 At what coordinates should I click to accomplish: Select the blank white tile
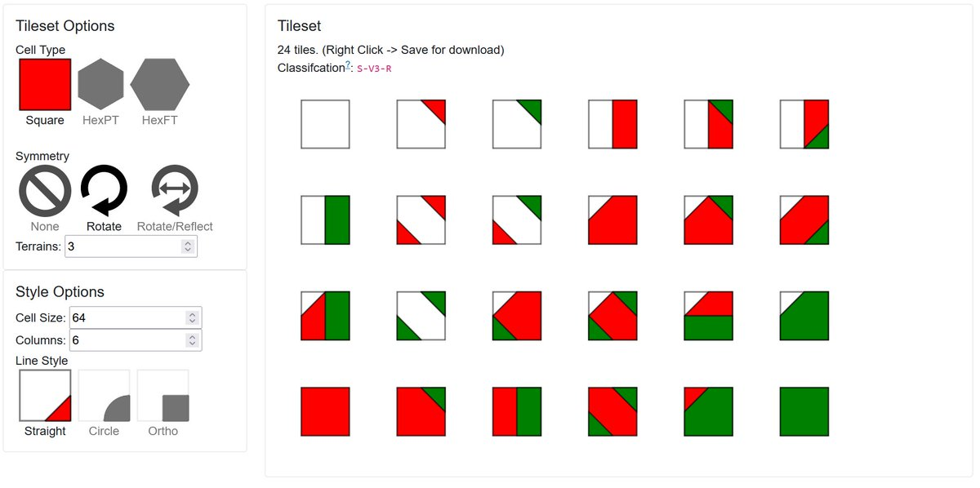[x=325, y=124]
